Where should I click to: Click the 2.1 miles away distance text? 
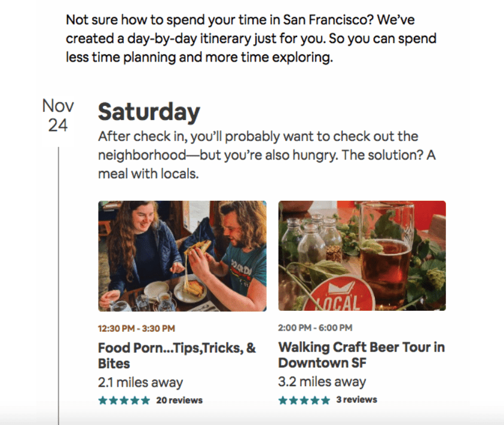tap(140, 382)
